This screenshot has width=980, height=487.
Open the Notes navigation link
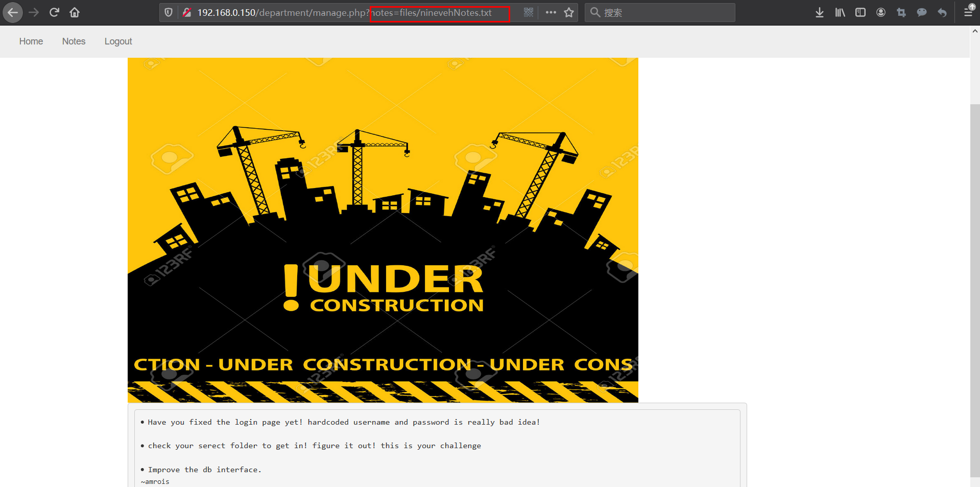click(x=74, y=41)
